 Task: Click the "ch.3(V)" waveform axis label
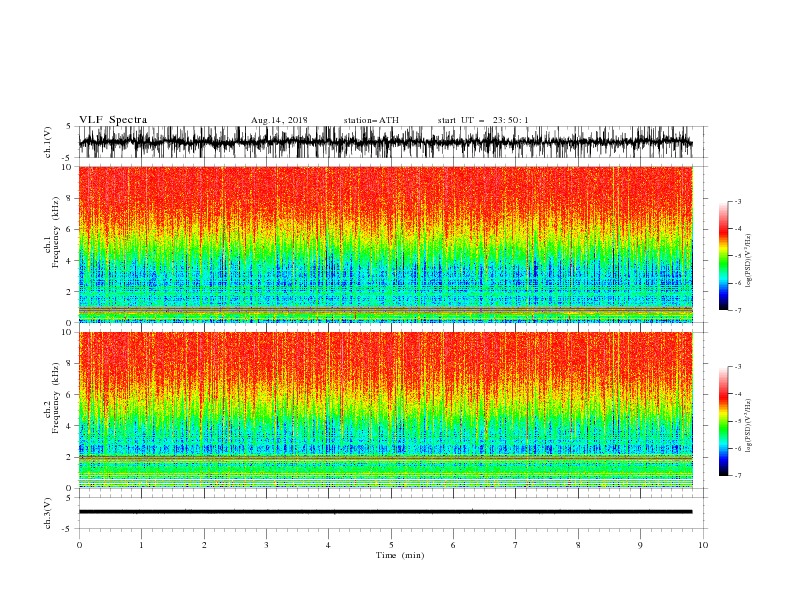pyautogui.click(x=48, y=513)
